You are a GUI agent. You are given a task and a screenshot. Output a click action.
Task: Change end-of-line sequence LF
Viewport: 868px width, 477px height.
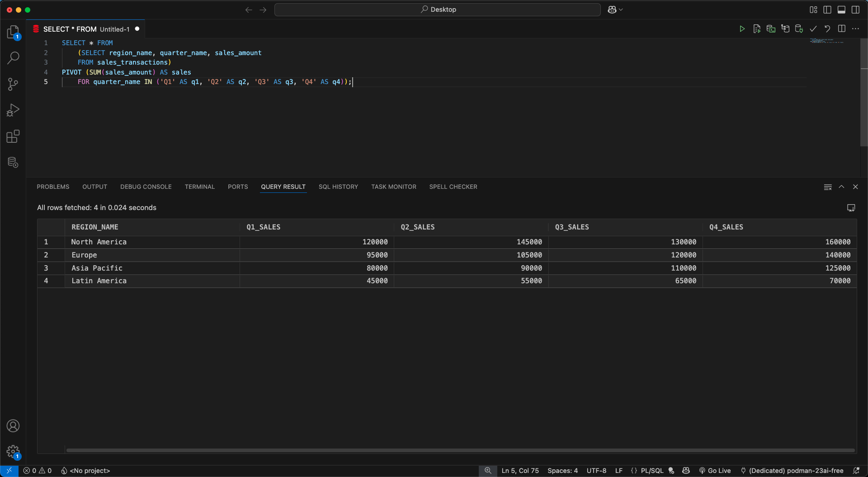coord(619,471)
